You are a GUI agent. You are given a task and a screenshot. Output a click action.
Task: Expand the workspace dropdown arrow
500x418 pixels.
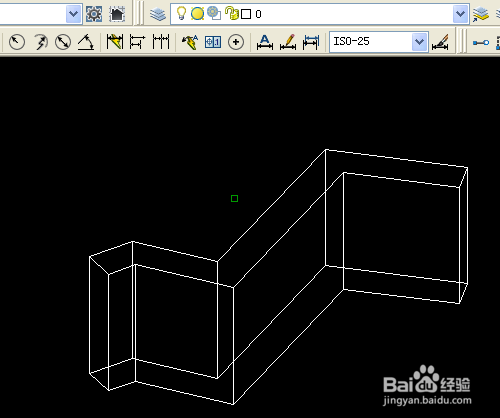[73, 14]
